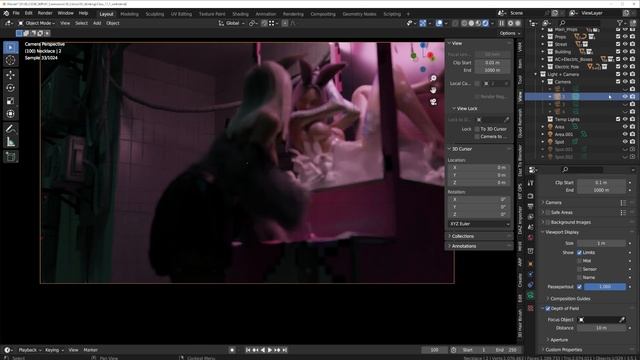
Task: Open the Tool properties tab
Action: point(531,184)
